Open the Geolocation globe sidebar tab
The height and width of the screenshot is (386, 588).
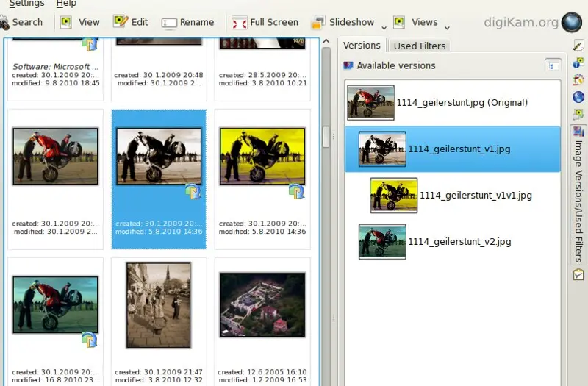pyautogui.click(x=578, y=97)
